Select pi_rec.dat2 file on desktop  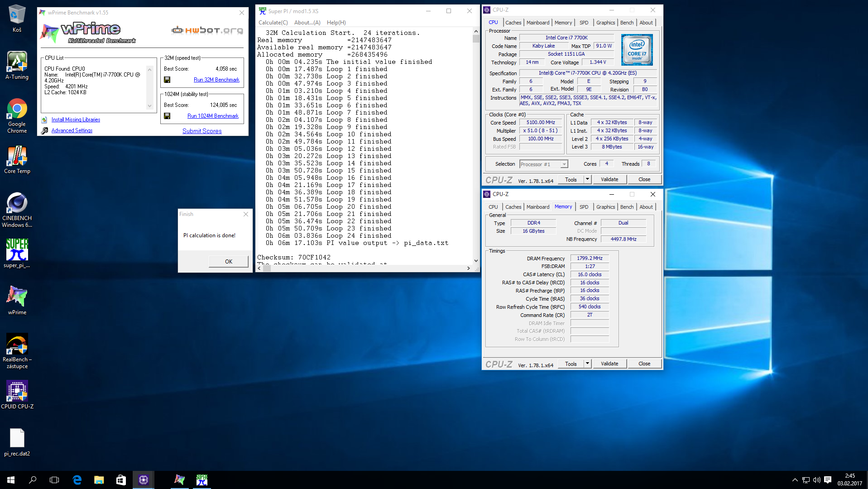(17, 442)
